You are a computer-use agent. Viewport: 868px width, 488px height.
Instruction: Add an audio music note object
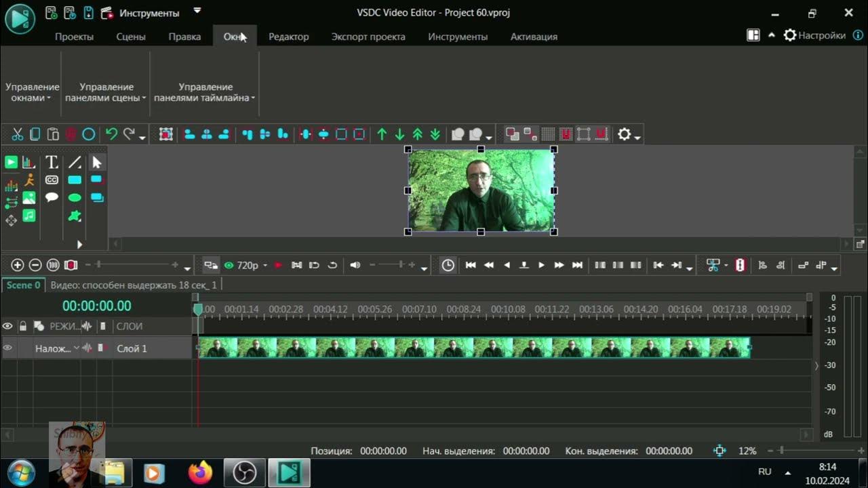coord(28,216)
